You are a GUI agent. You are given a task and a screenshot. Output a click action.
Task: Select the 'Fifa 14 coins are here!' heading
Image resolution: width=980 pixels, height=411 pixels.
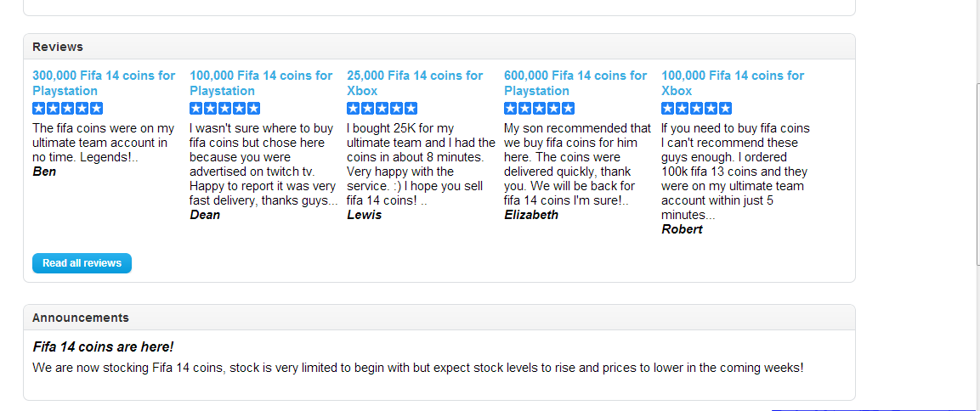click(x=103, y=346)
